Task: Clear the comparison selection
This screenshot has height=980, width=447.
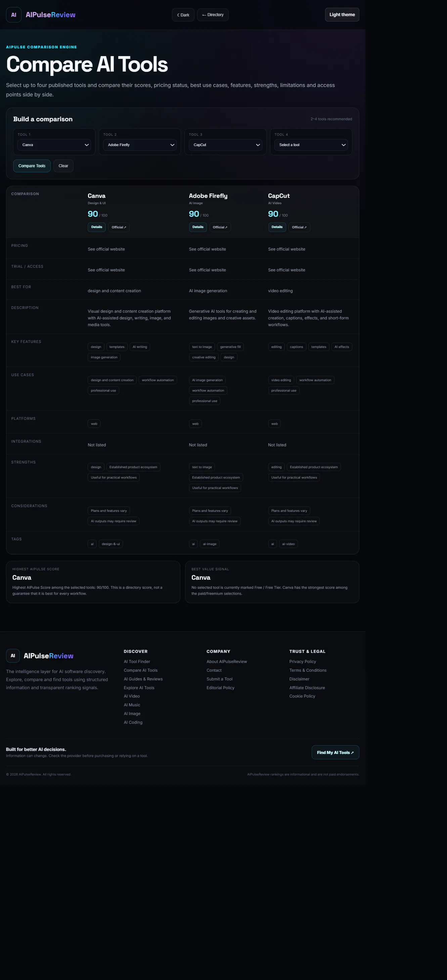Action: (x=63, y=166)
